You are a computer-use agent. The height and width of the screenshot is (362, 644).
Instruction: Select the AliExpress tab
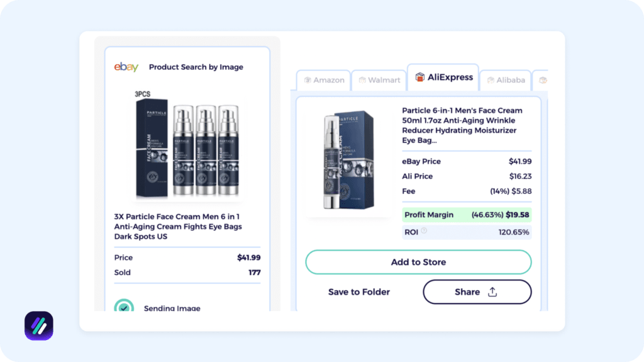[443, 77]
